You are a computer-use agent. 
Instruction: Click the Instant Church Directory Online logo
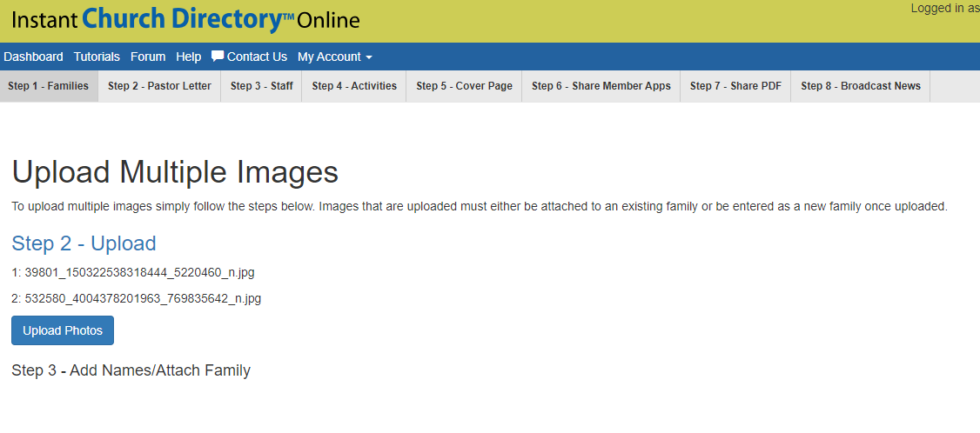[x=185, y=19]
